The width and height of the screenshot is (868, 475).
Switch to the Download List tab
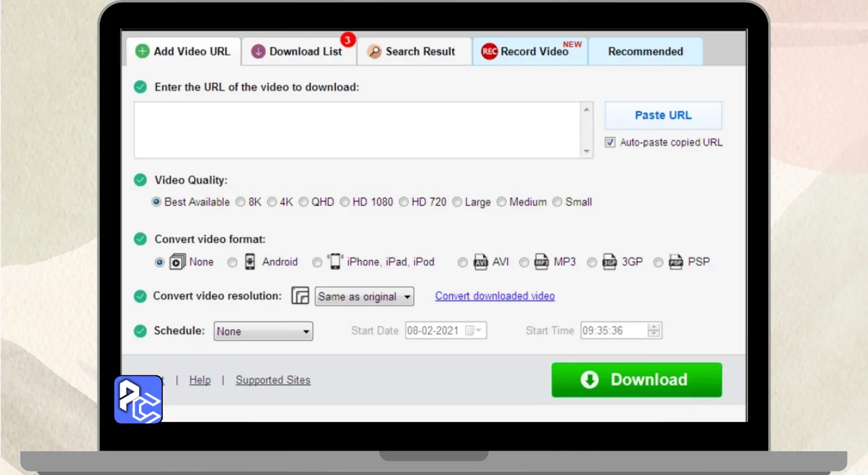click(299, 52)
